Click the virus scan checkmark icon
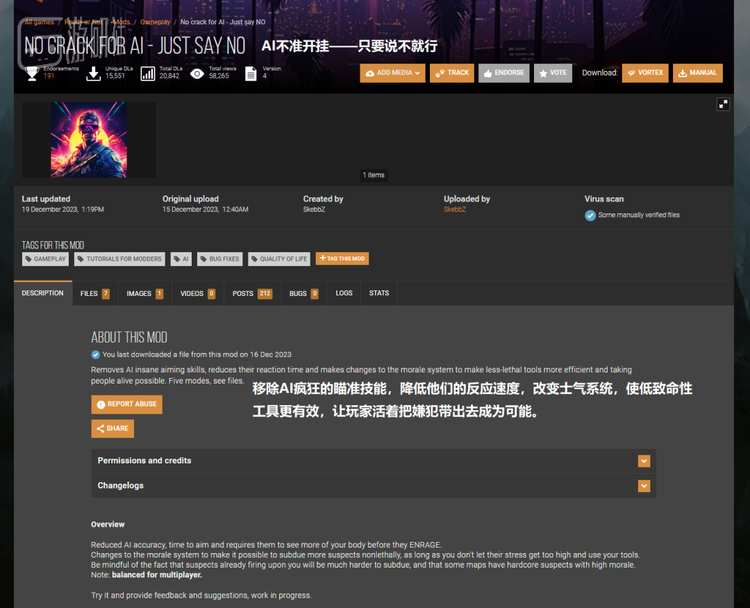The image size is (750, 608). coord(590,215)
